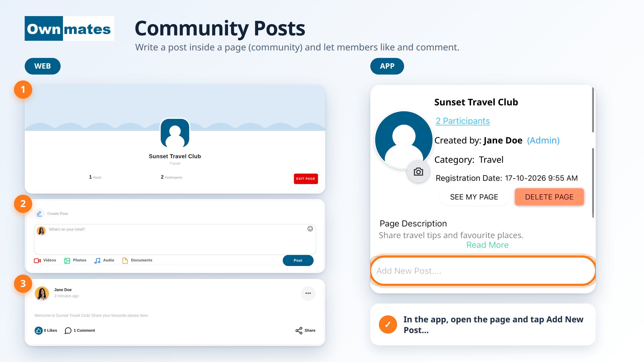644x362 pixels.
Task: Click the '2 minutes ago' timestamp
Action: pos(67,296)
